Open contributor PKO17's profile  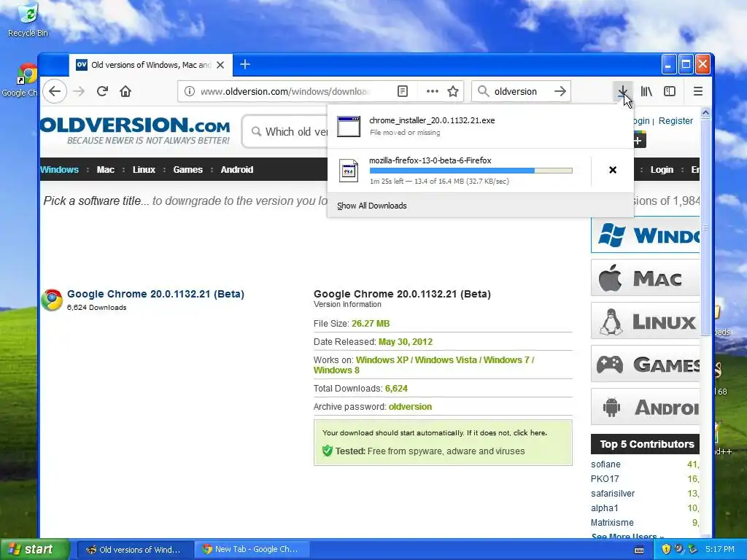605,479
